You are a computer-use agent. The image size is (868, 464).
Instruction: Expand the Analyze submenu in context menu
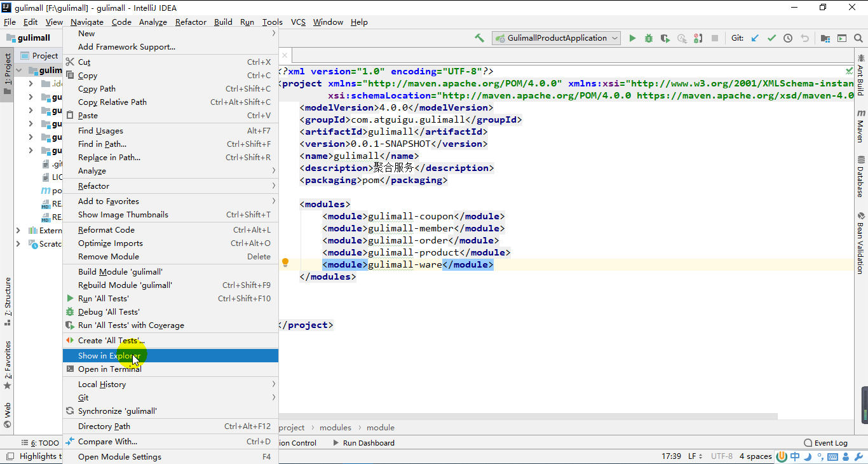click(170, 171)
